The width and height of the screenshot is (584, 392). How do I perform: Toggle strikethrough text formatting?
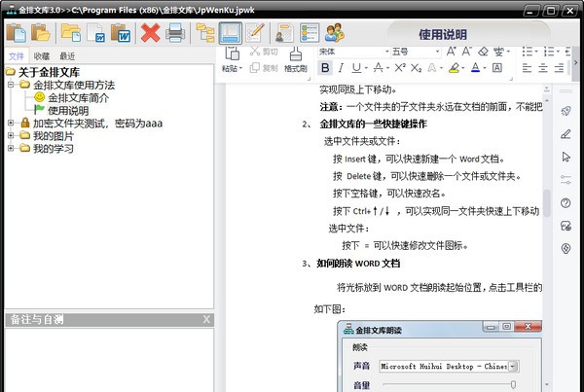point(379,68)
